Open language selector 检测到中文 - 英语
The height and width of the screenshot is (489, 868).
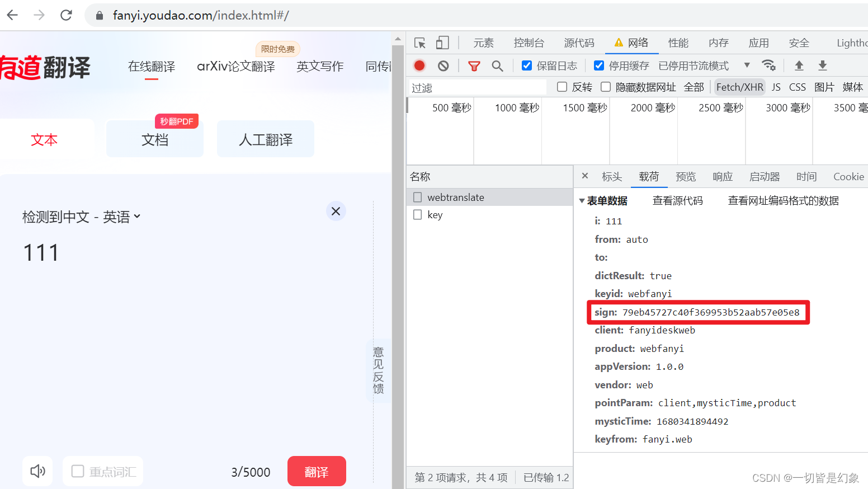pos(81,217)
